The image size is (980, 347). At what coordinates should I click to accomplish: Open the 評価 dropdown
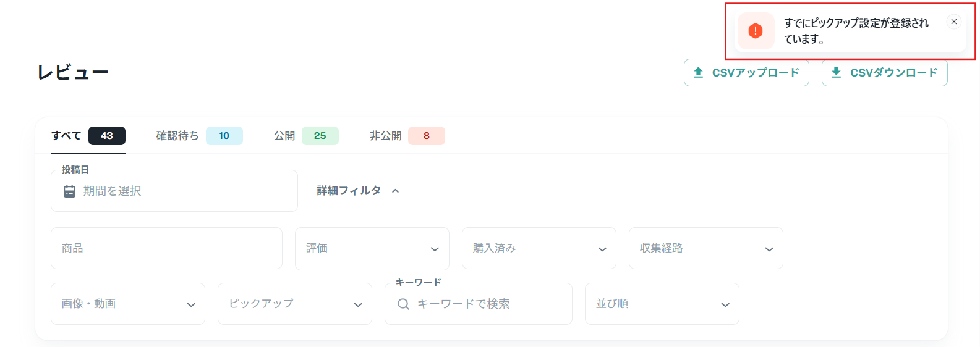[372, 248]
